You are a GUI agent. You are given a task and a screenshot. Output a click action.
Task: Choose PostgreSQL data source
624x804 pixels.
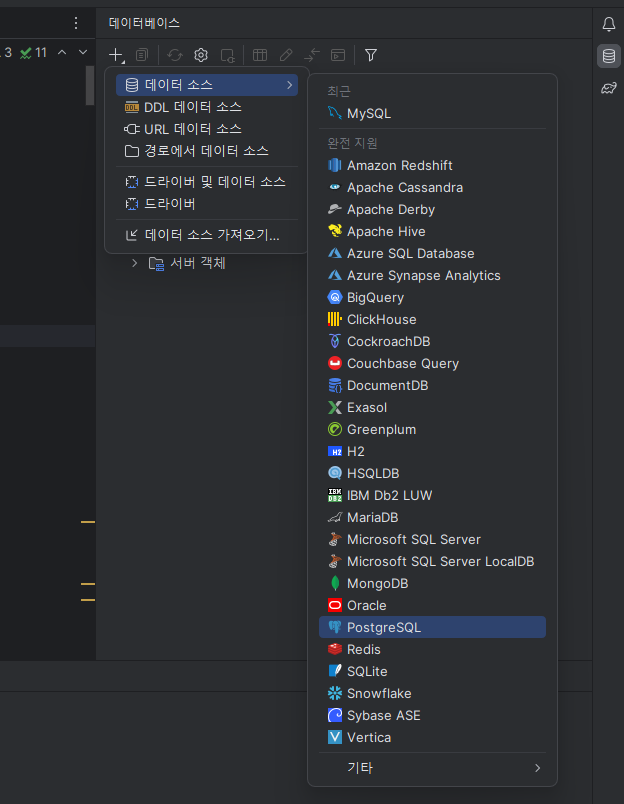click(432, 627)
